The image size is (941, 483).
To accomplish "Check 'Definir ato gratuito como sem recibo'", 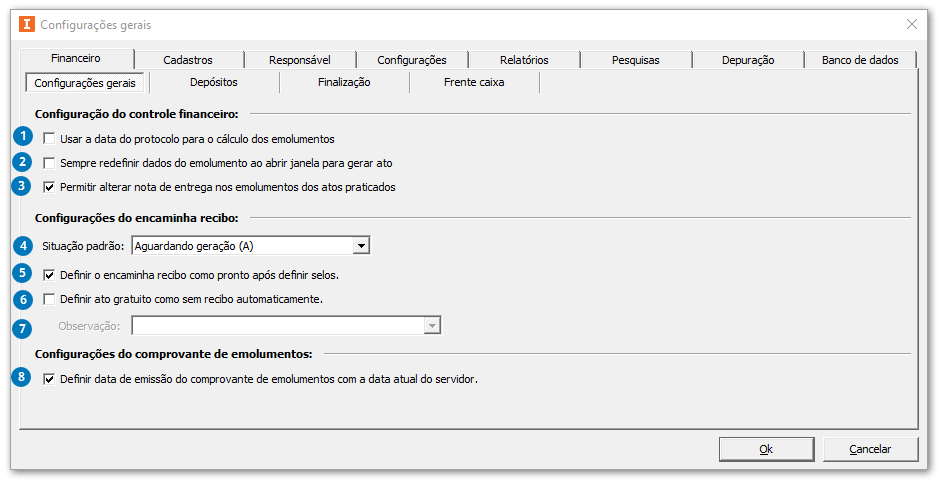I will point(49,299).
